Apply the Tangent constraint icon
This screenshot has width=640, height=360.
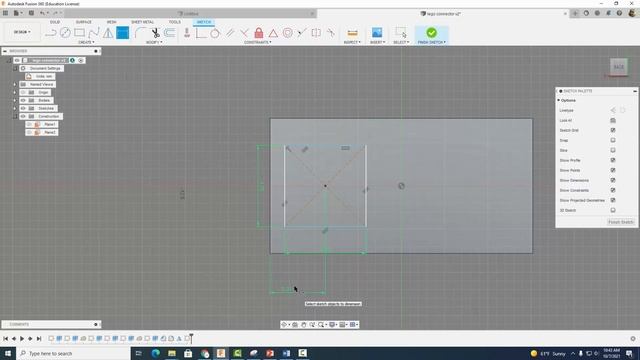coord(215,33)
